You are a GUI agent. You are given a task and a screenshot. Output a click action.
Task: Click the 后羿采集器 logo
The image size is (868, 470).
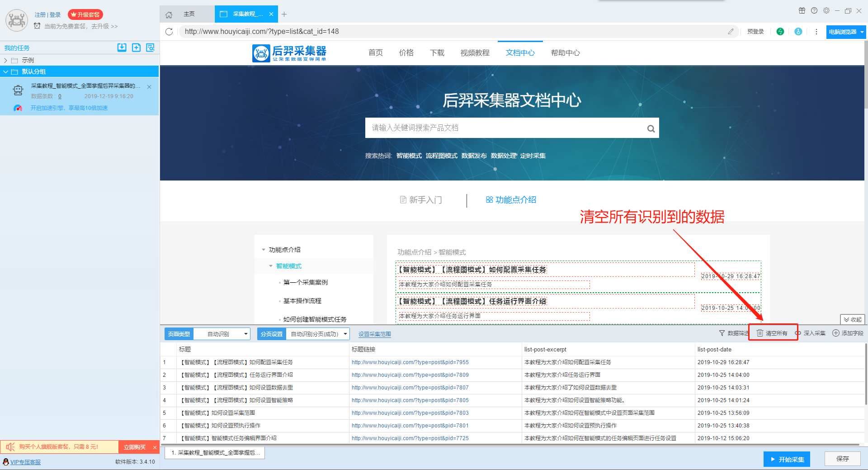point(289,53)
